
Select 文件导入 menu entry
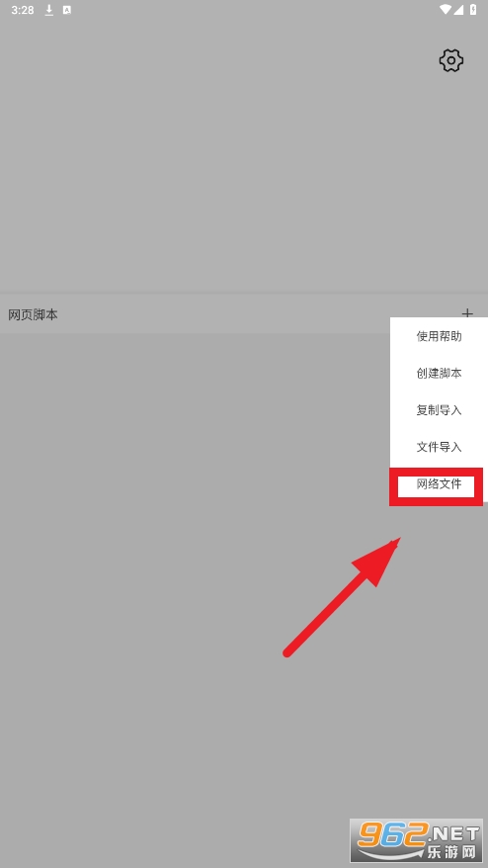pos(439,447)
